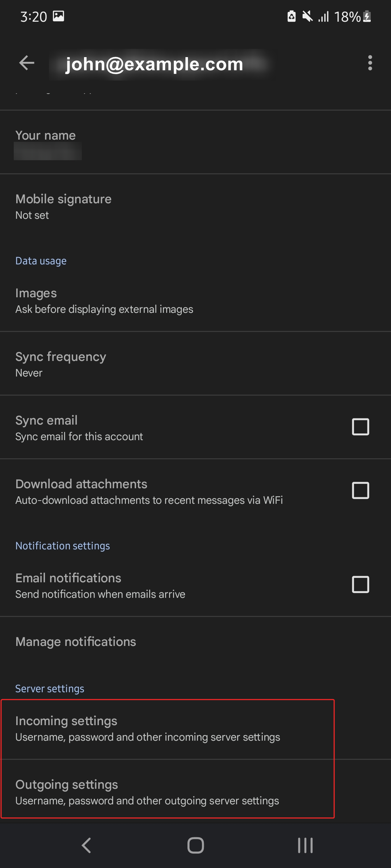Tap the battery indicator in status bar
This screenshot has height=868, width=391.
pos(367,17)
